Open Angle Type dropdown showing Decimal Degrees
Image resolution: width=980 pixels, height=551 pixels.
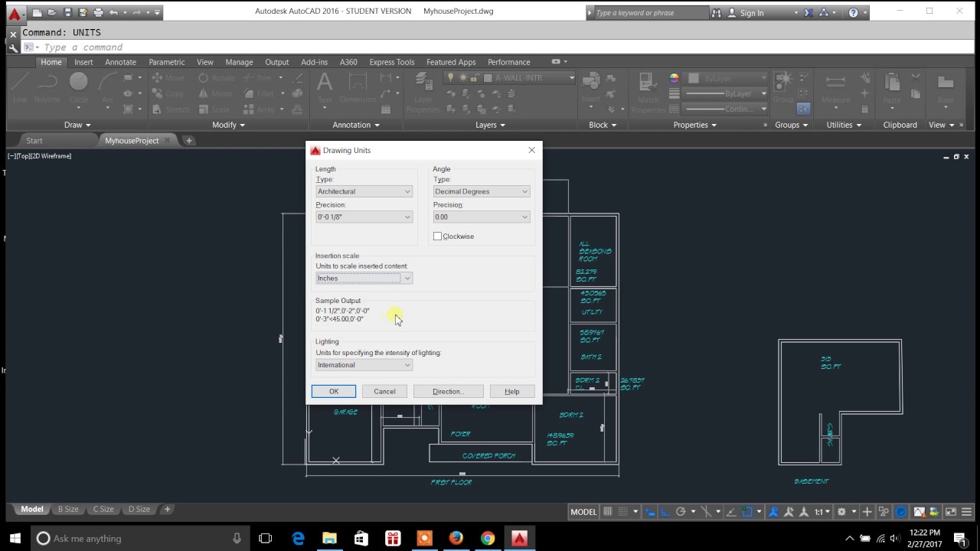point(481,191)
